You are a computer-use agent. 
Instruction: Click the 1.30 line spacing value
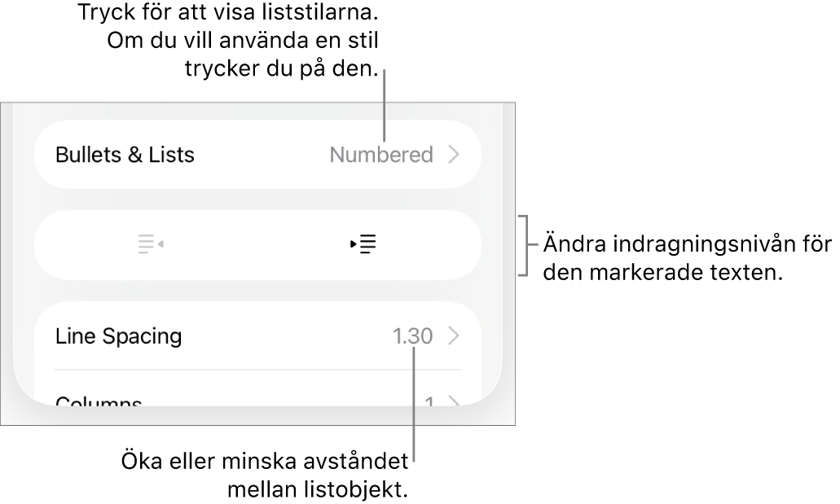[412, 335]
